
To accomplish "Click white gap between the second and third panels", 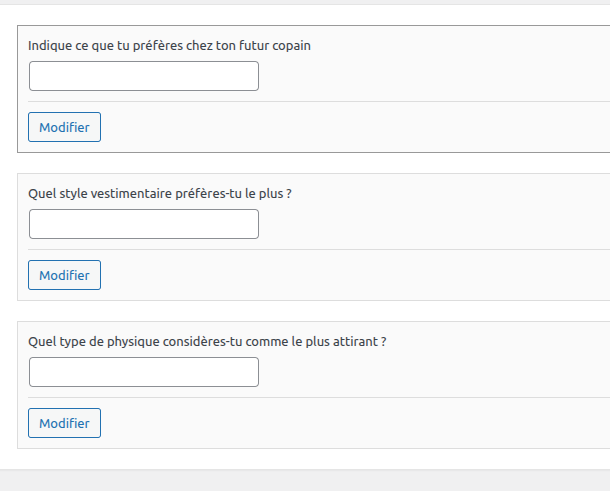I will click(x=300, y=310).
